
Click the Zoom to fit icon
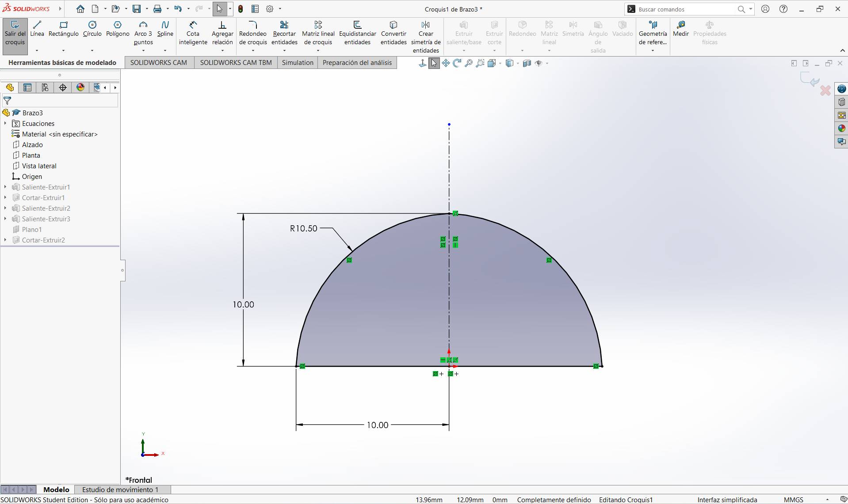468,63
